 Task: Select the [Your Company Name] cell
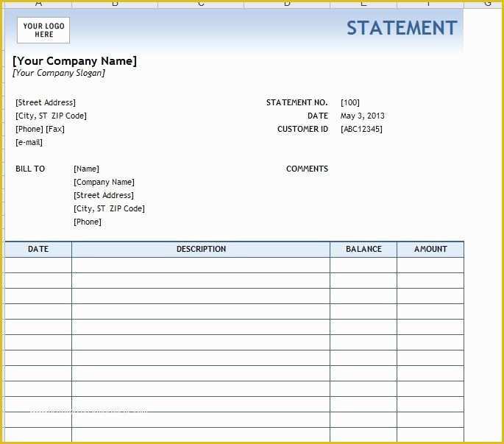coord(74,61)
